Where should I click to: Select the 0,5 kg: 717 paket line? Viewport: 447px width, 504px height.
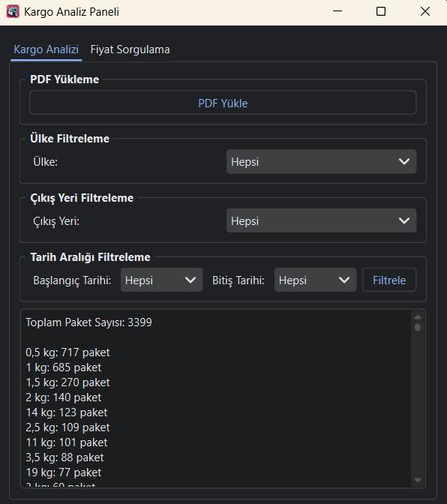tap(67, 352)
